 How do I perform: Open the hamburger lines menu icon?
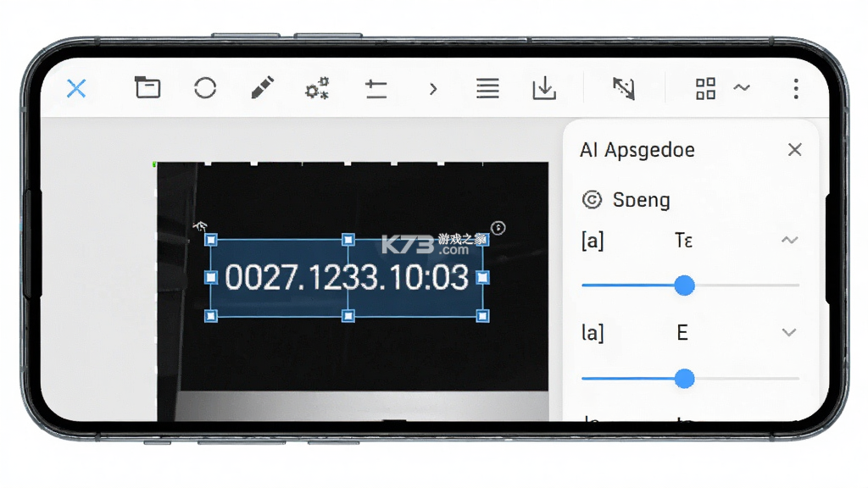pos(487,88)
